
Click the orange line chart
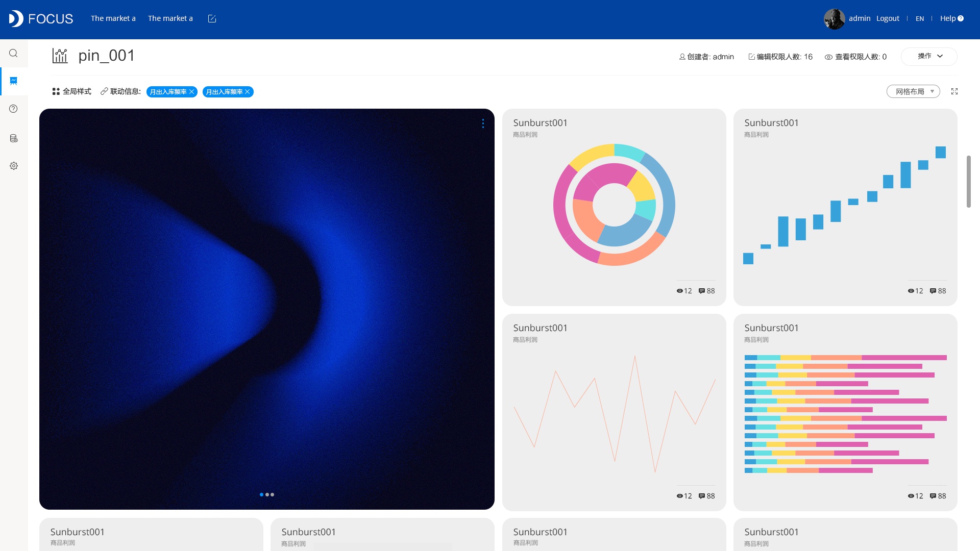tap(615, 414)
